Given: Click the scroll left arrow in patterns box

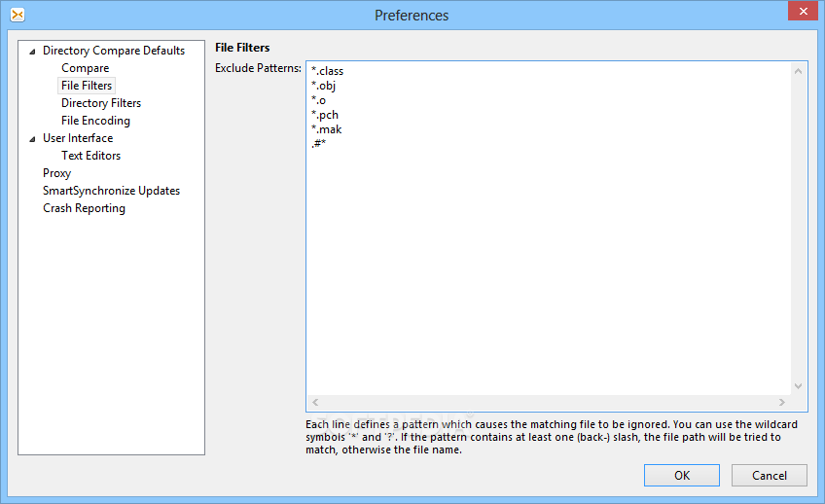Looking at the screenshot, I should pos(315,403).
